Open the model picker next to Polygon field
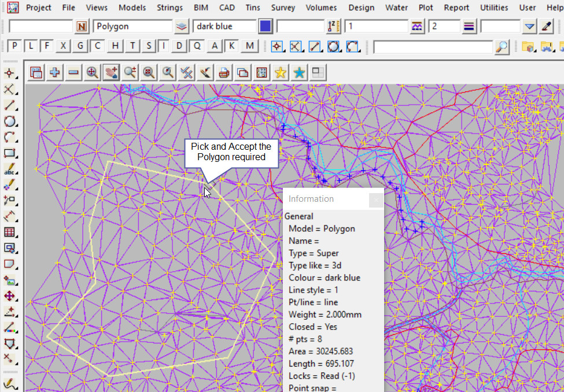 (182, 26)
